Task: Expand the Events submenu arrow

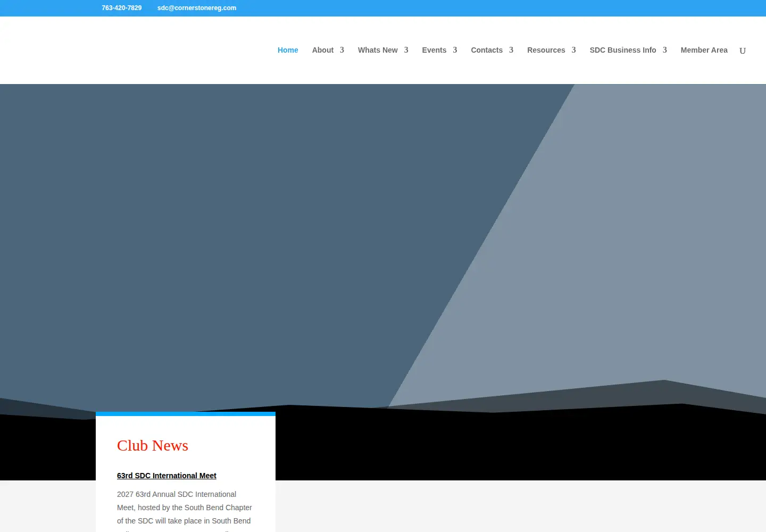Action: (x=455, y=50)
